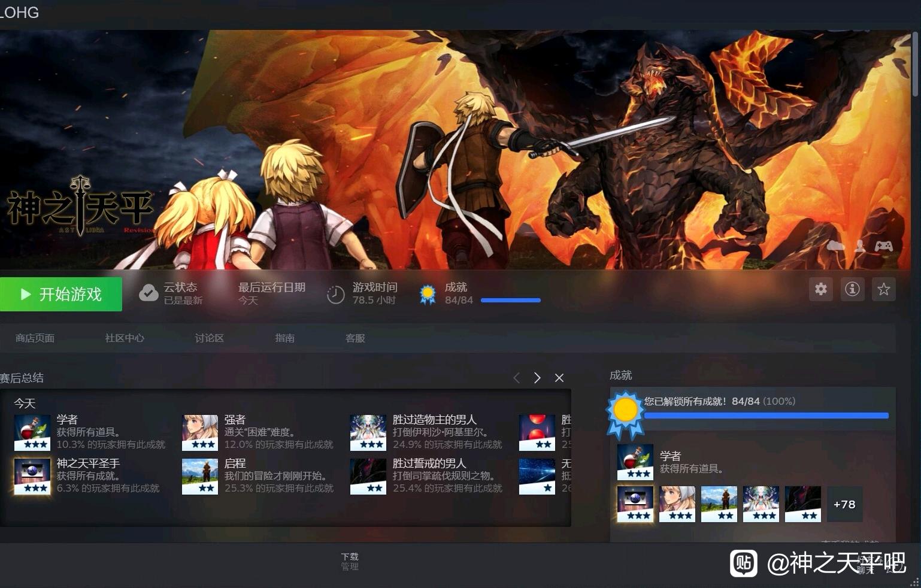Click the vertical scrollbar on the right
This screenshot has height=588, width=921.
(x=916, y=64)
